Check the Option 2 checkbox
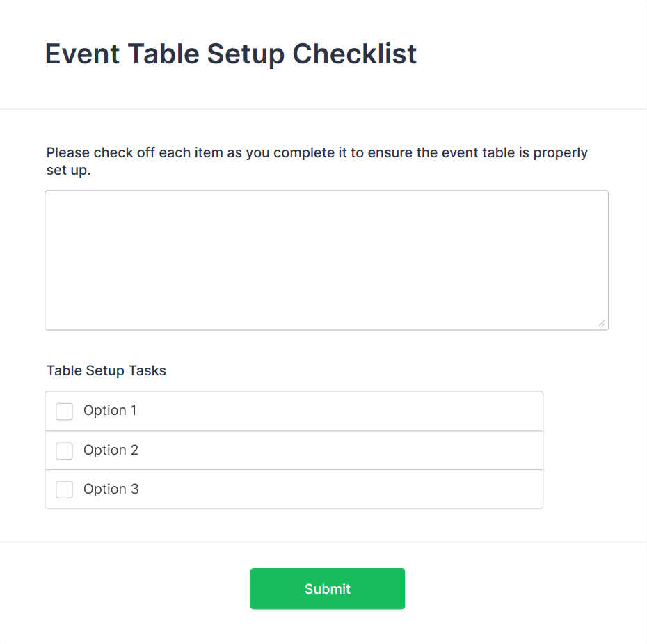647x644 pixels. coord(64,450)
